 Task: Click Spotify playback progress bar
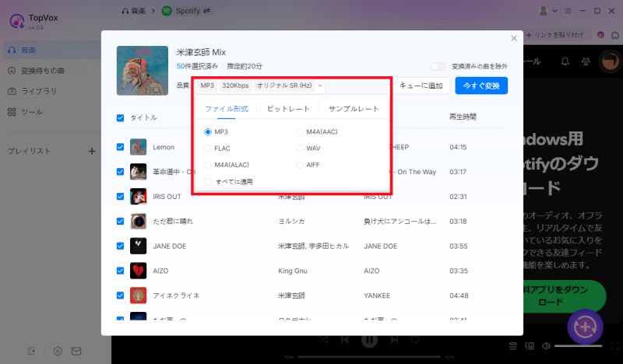tap(369, 357)
